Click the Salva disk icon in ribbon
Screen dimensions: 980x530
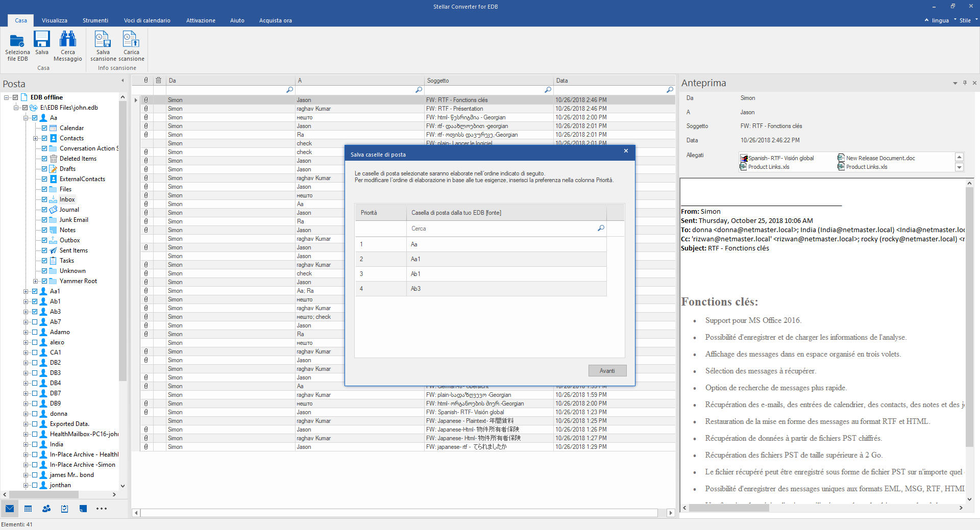[42, 40]
